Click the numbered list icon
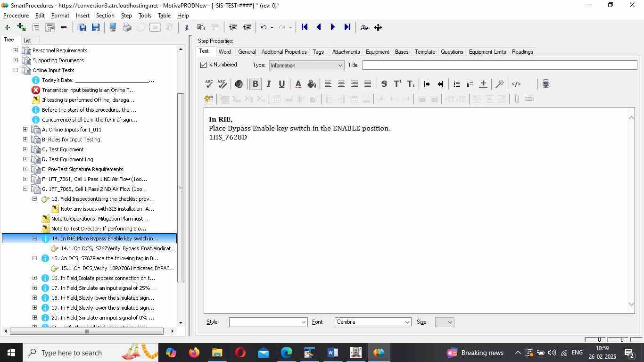 [x=470, y=84]
